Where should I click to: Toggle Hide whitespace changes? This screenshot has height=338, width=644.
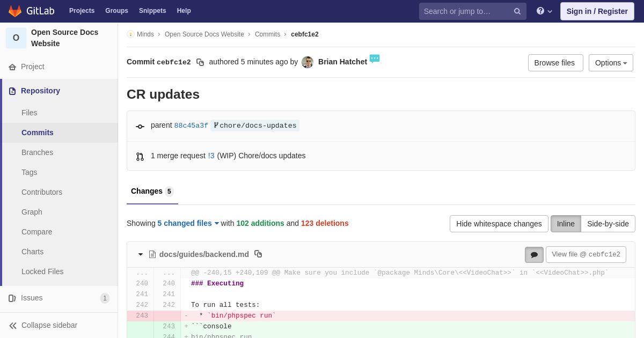[x=499, y=224]
